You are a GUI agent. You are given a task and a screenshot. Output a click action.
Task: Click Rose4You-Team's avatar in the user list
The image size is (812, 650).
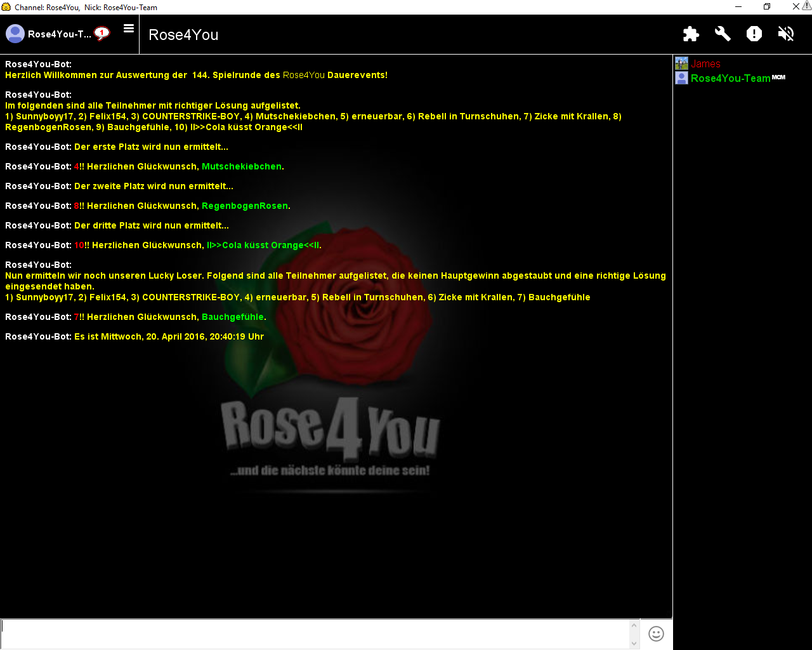pos(681,78)
